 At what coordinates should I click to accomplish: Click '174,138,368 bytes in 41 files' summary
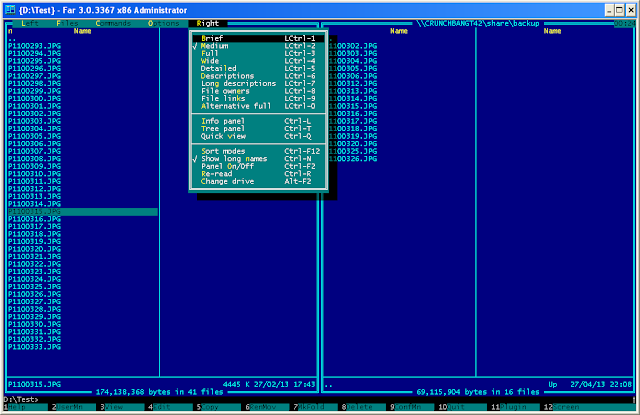pos(160,392)
